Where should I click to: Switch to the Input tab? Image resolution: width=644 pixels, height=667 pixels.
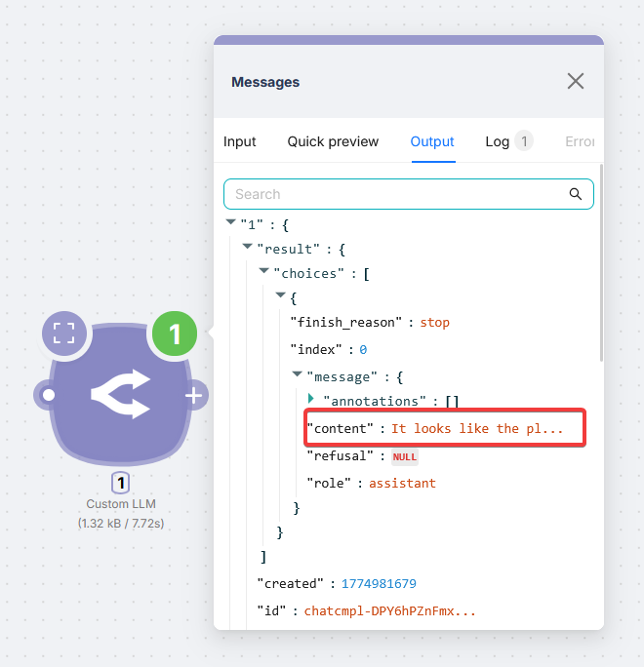tap(240, 141)
